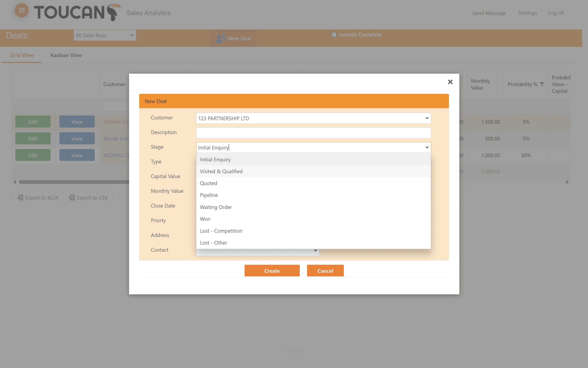The width and height of the screenshot is (588, 368).
Task: Click the grid scroll right arrow
Action: [x=567, y=182]
